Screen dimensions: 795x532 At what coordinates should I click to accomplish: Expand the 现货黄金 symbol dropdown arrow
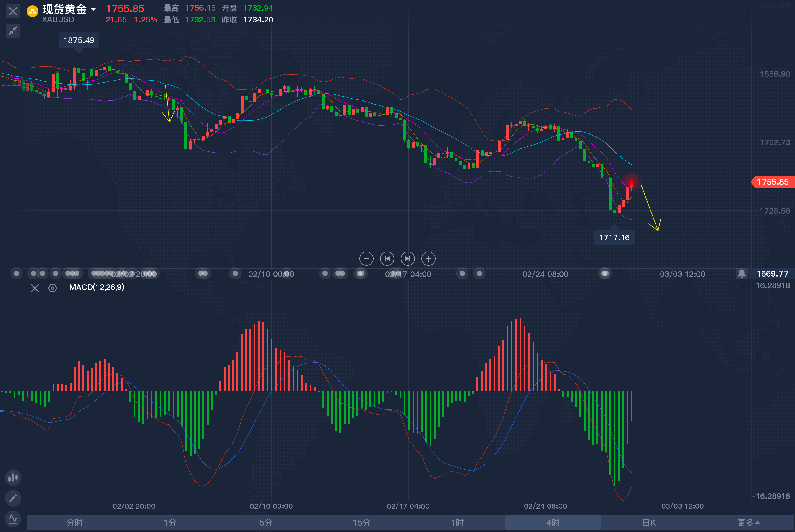(93, 9)
